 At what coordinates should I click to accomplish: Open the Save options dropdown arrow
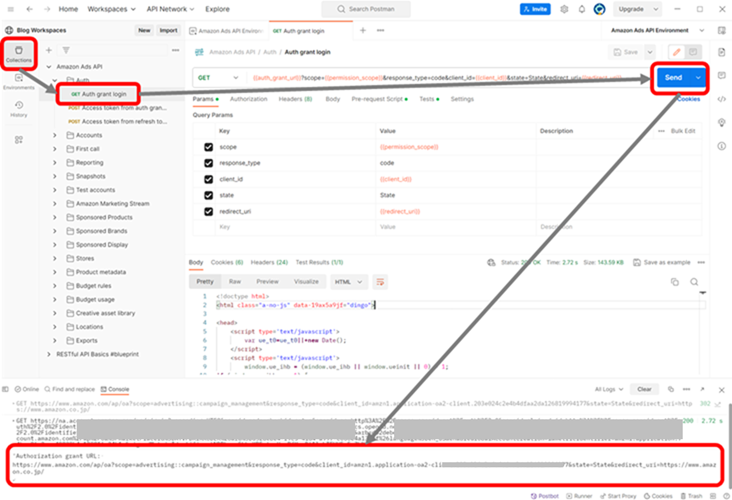pyautogui.click(x=650, y=52)
